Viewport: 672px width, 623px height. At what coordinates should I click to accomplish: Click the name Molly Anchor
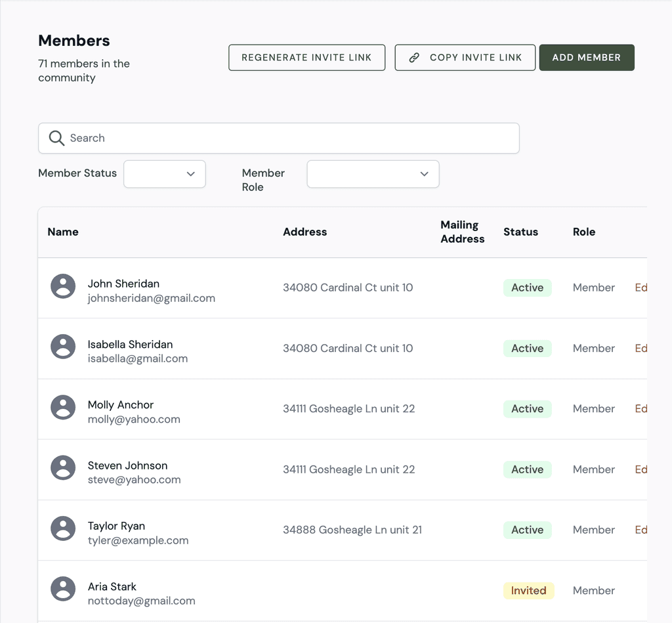pos(121,405)
